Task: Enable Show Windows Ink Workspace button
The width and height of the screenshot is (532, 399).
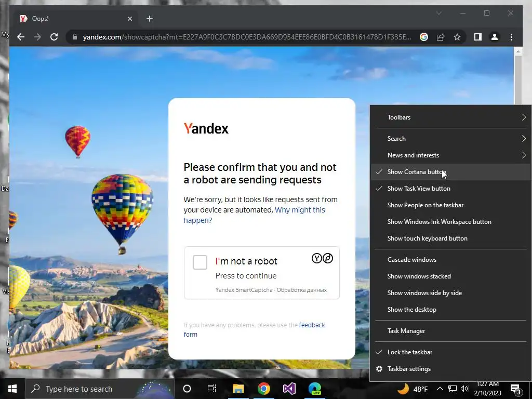Action: pos(450,221)
